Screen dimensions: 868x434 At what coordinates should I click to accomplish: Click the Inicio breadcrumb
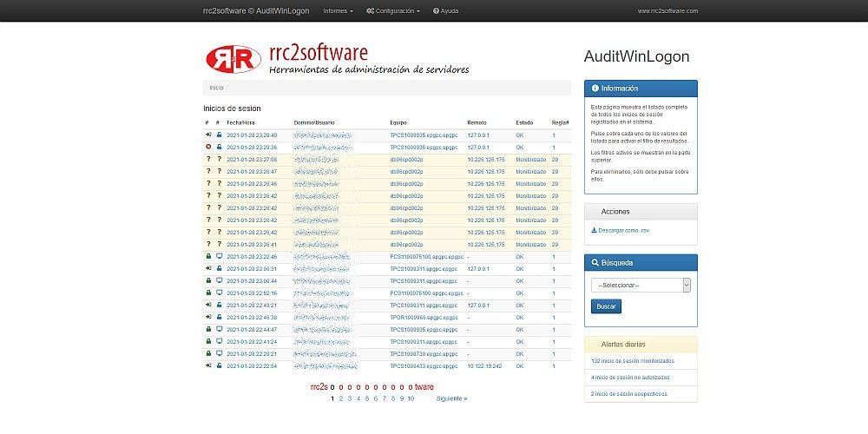tap(216, 88)
